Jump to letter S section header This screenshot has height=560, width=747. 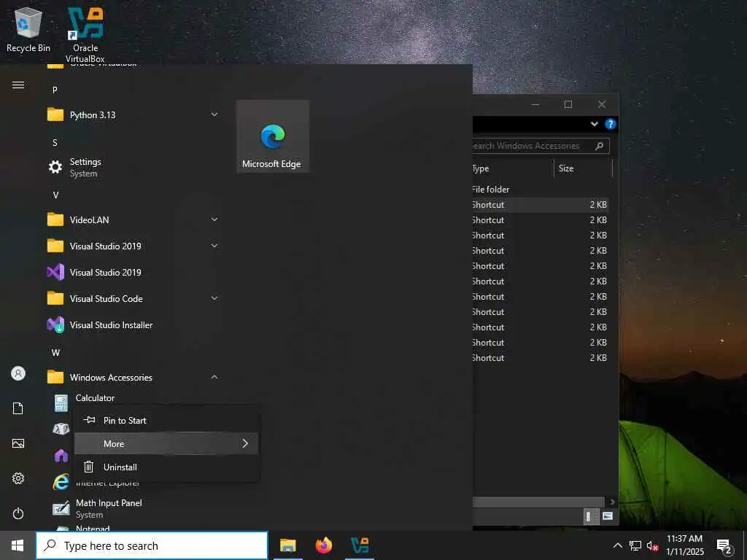coord(55,142)
